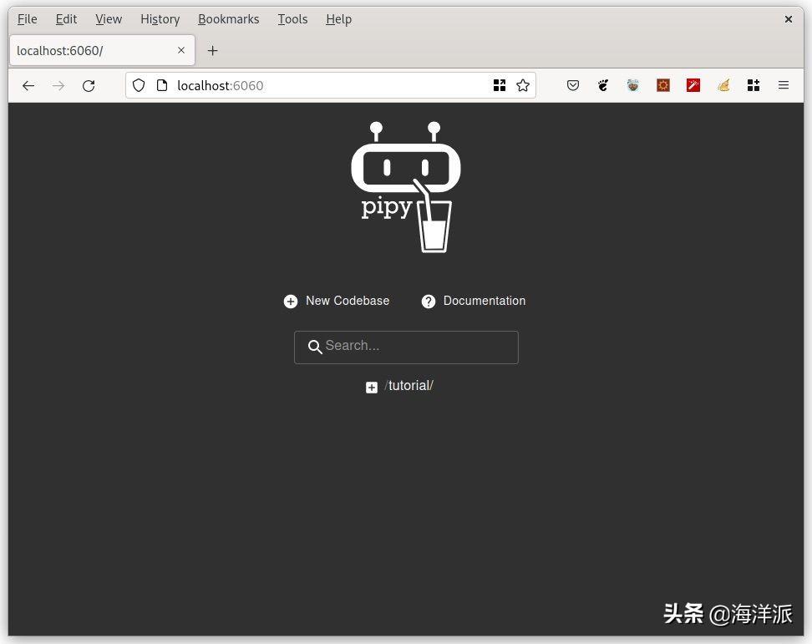The height and width of the screenshot is (644, 812).
Task: Close the browser window
Action: pyautogui.click(x=788, y=19)
